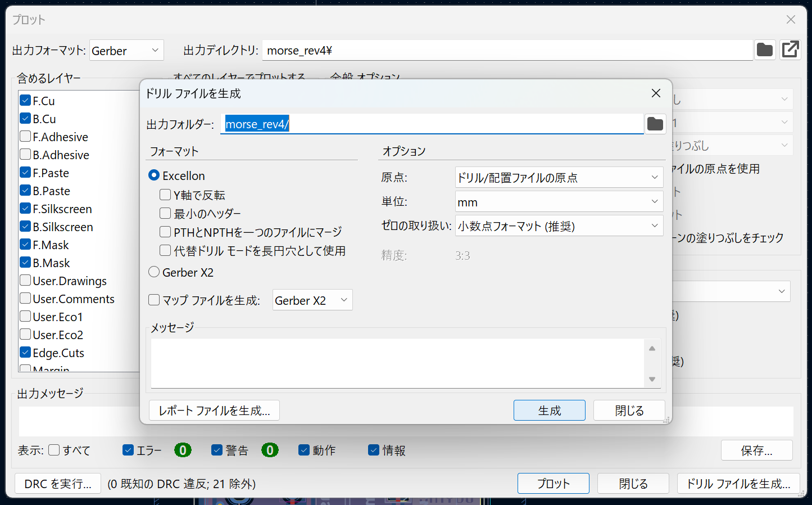Click the message box scroll up arrow
The height and width of the screenshot is (505, 812).
[652, 349]
